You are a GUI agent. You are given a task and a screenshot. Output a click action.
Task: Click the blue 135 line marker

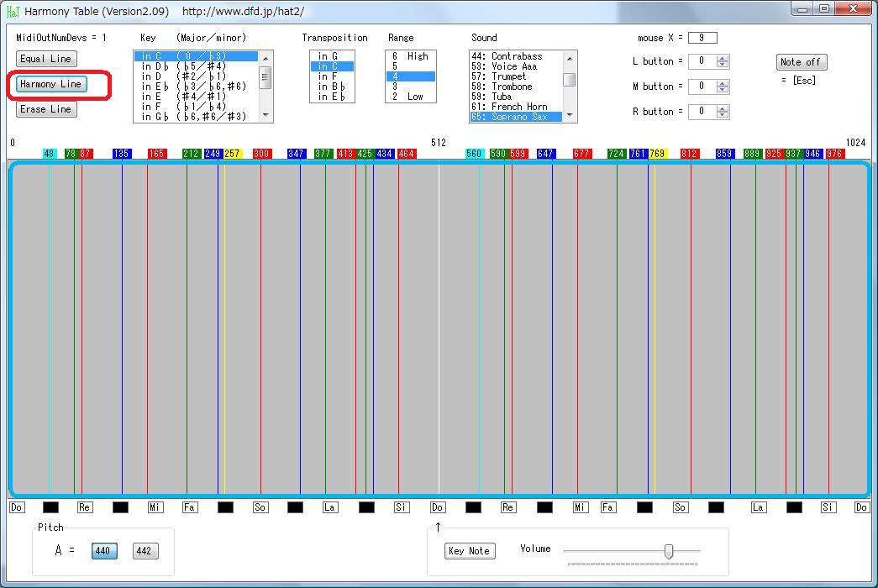pos(122,154)
